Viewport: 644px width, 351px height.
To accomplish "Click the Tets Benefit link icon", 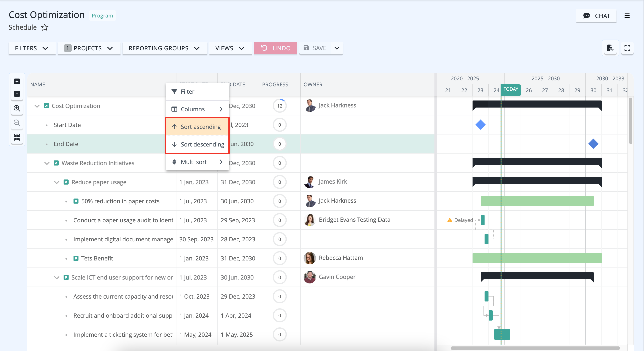I will pyautogui.click(x=76, y=258).
